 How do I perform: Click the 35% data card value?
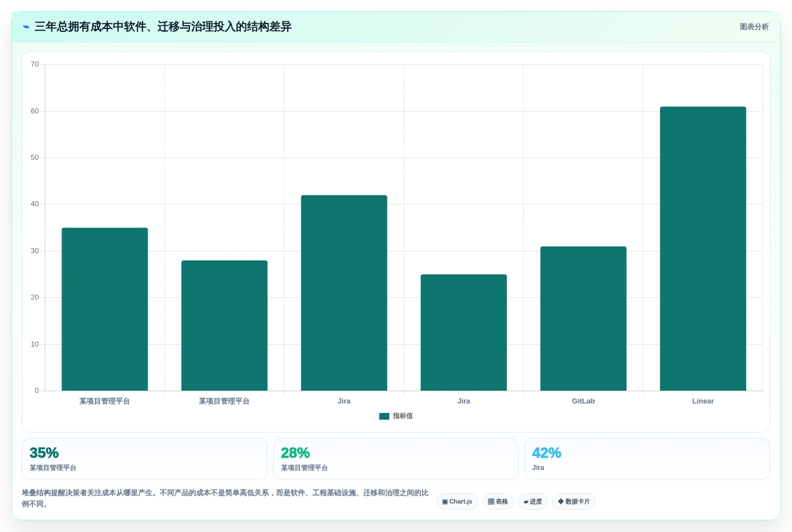click(44, 453)
